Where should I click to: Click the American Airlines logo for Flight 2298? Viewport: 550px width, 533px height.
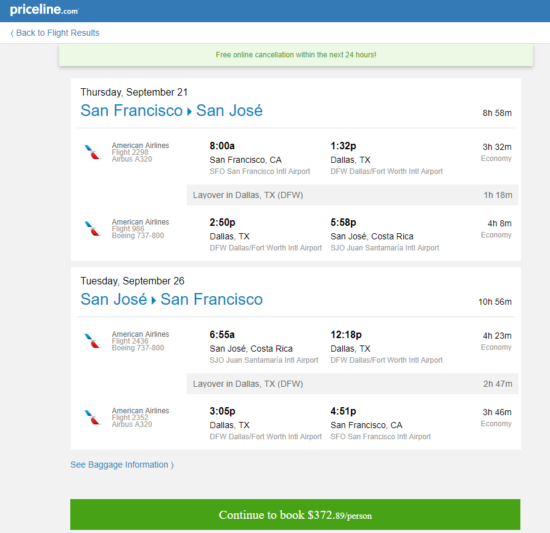93,152
